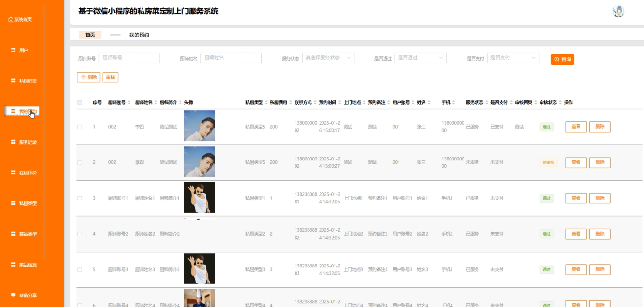Click 上门地点2 cell in row 4
The width and height of the screenshot is (644, 307).
click(x=353, y=234)
